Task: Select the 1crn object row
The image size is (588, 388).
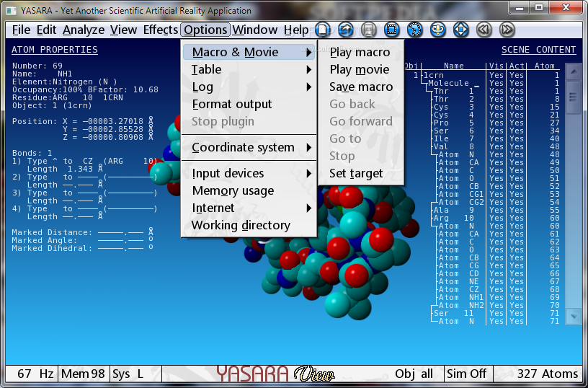Action: point(487,75)
